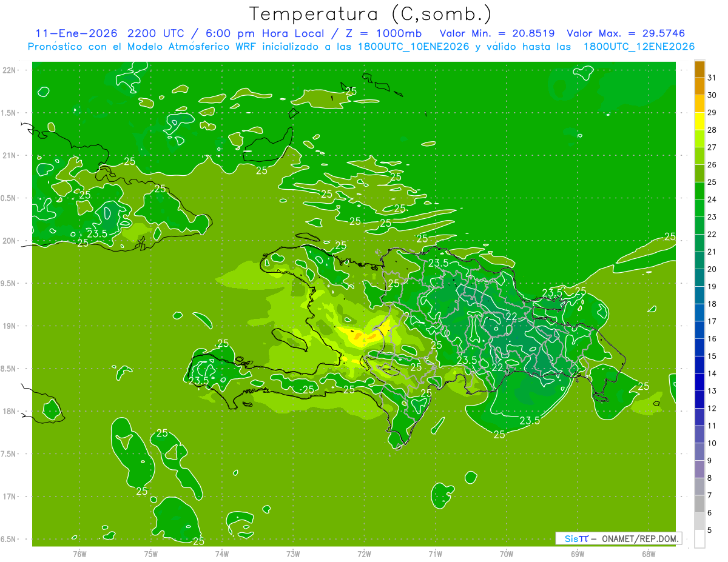Pick the gold legend band between 29 and 30

699,104
